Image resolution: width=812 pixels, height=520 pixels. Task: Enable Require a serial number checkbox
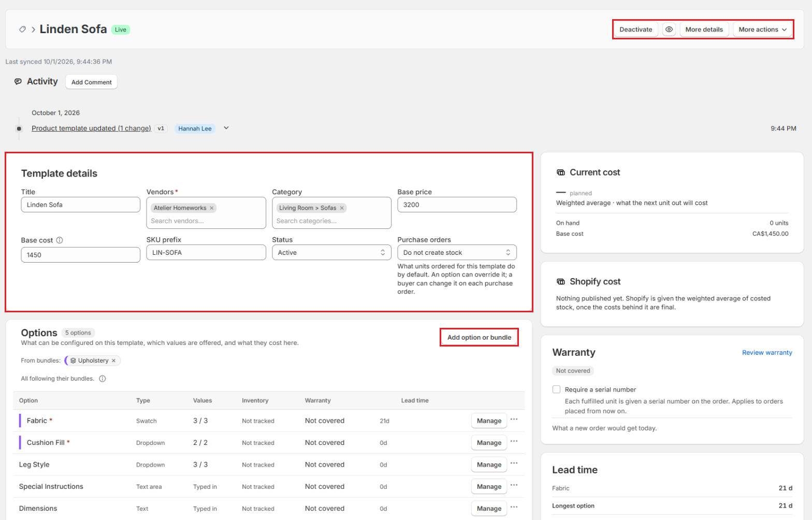[557, 389]
